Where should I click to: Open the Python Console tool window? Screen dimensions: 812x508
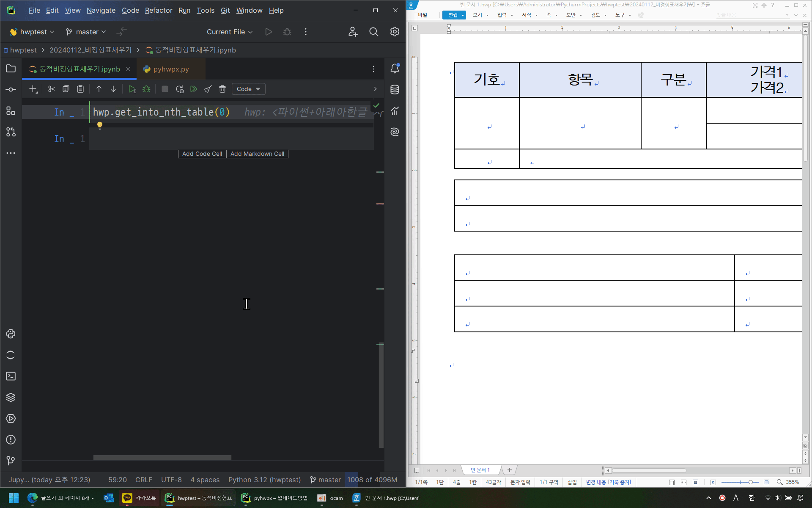pos(11,334)
